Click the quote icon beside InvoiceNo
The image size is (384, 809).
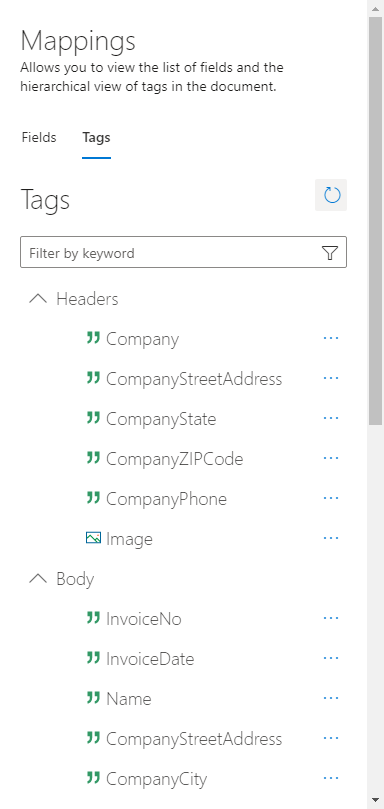[x=93, y=618]
